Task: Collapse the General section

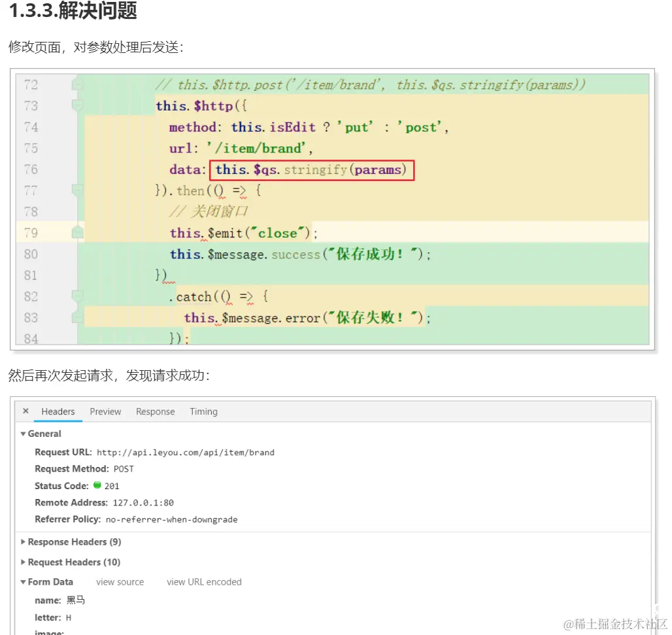Action: (x=23, y=434)
